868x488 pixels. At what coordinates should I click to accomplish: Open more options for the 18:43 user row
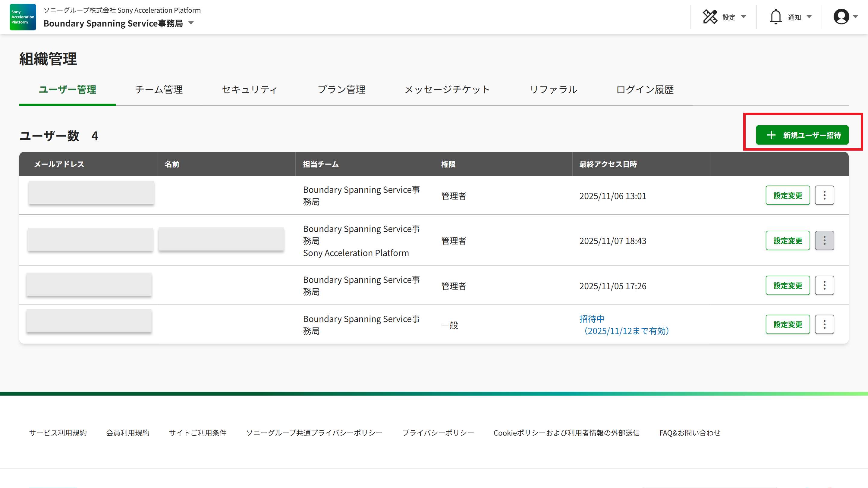coord(824,240)
